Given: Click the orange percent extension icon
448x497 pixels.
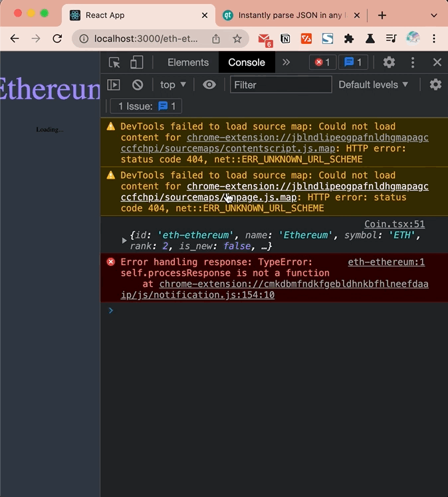Looking at the screenshot, I should pyautogui.click(x=306, y=39).
